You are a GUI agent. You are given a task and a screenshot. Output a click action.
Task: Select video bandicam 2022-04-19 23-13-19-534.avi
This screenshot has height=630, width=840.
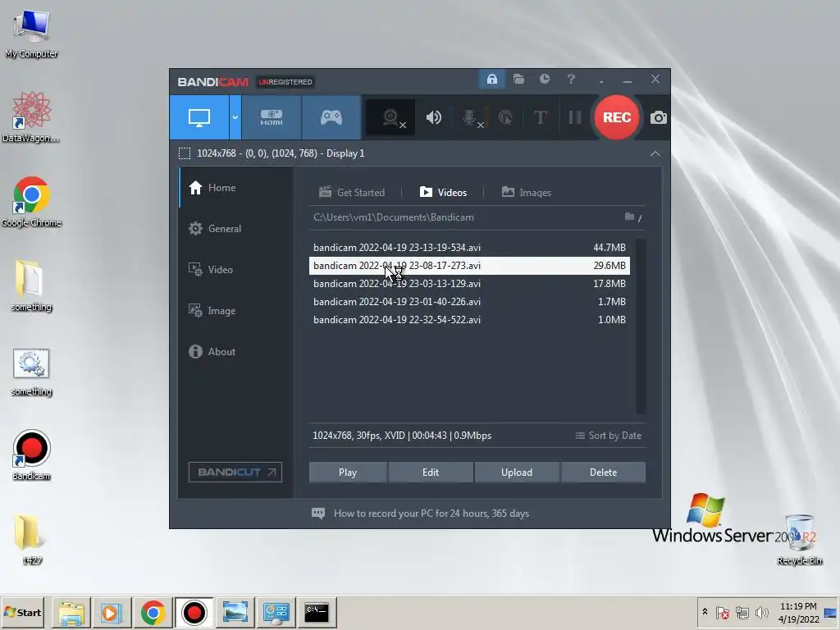point(469,248)
